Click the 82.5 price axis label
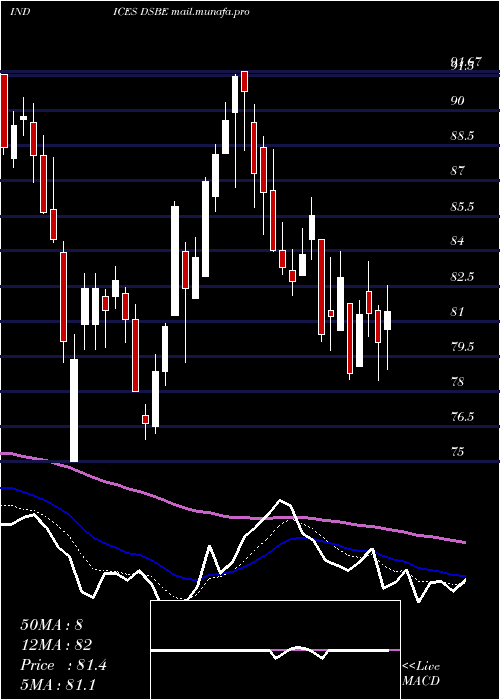This screenshot has height=700, width=500. (462, 276)
